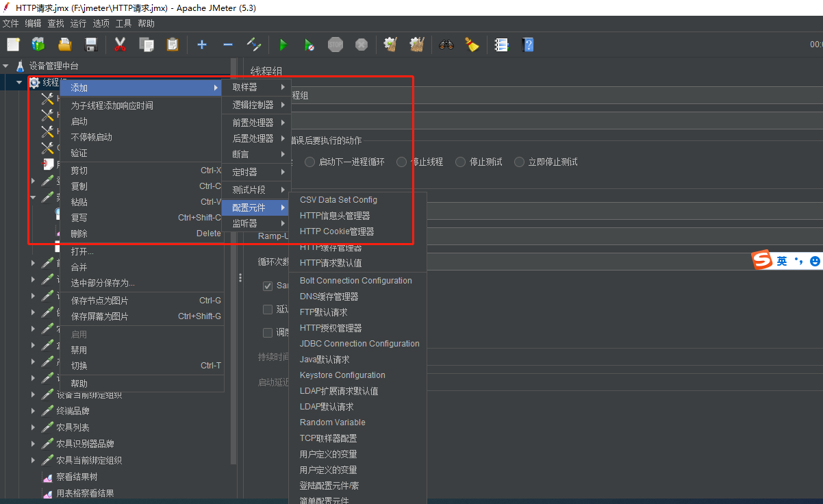Switch Sogou input language via 英 icon
This screenshot has width=823, height=504.
pyautogui.click(x=782, y=261)
